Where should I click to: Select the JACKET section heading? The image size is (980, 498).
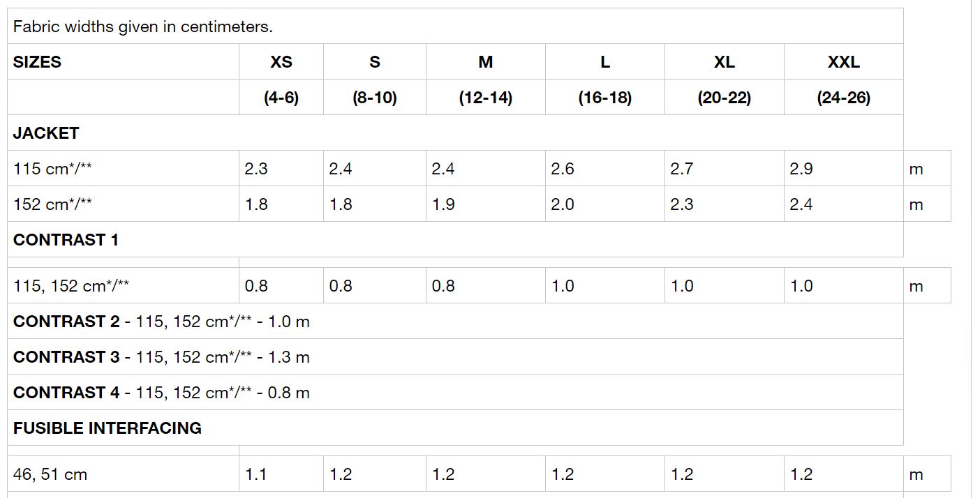click(46, 133)
